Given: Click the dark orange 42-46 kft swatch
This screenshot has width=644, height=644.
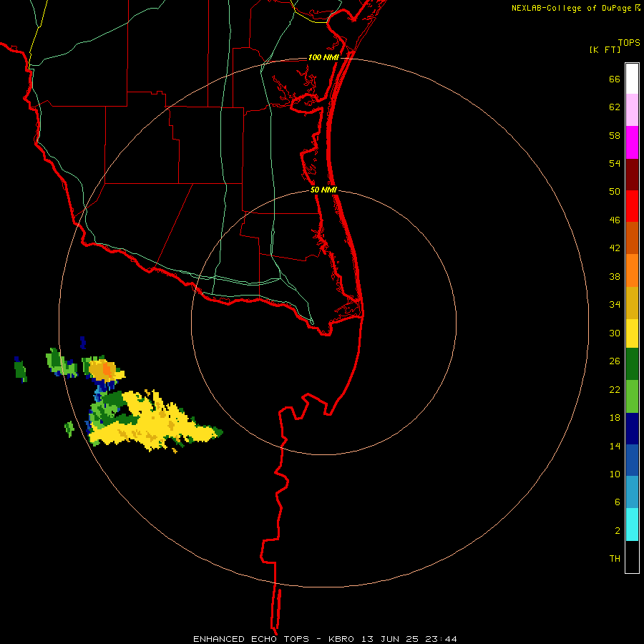Looking at the screenshot, I should [632, 238].
